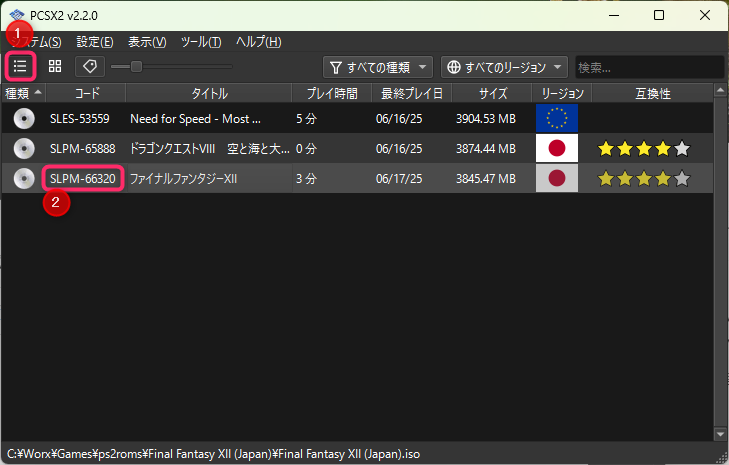Sort by the リージョン column header
The width and height of the screenshot is (729, 465).
tap(562, 93)
